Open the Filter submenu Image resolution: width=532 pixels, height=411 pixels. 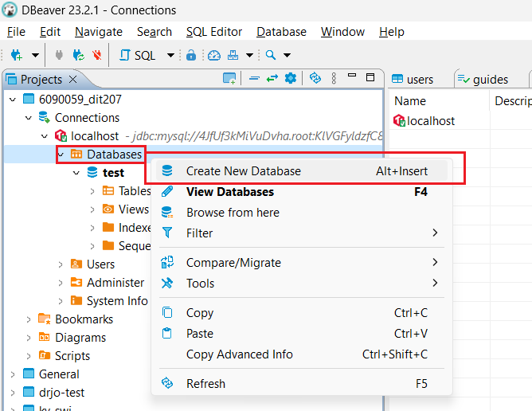pos(302,233)
